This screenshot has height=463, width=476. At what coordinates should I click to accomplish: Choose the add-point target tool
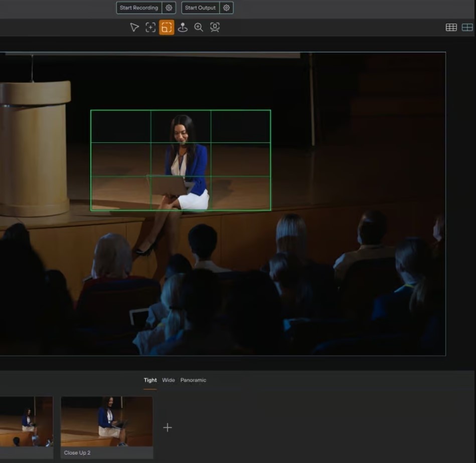click(x=150, y=28)
